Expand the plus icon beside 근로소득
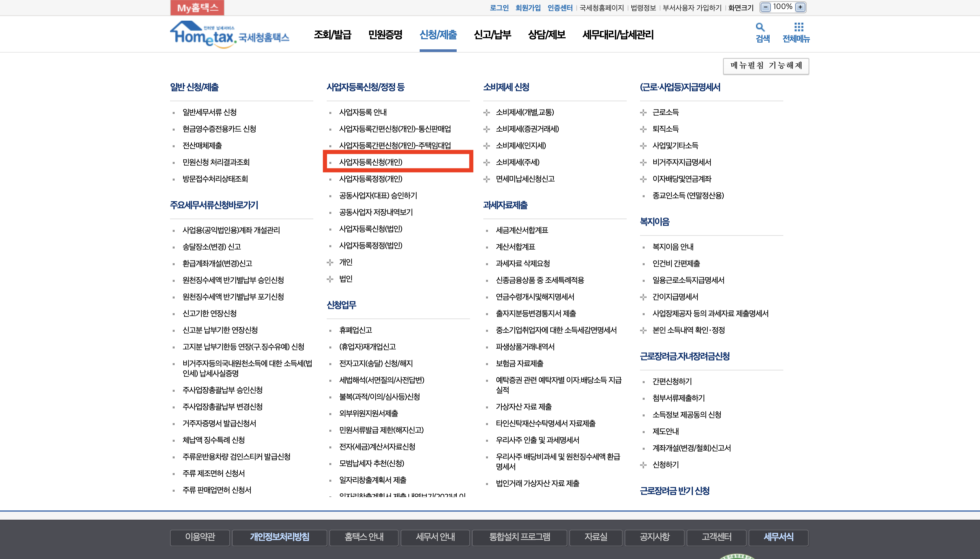This screenshot has width=980, height=559. pyautogui.click(x=643, y=113)
